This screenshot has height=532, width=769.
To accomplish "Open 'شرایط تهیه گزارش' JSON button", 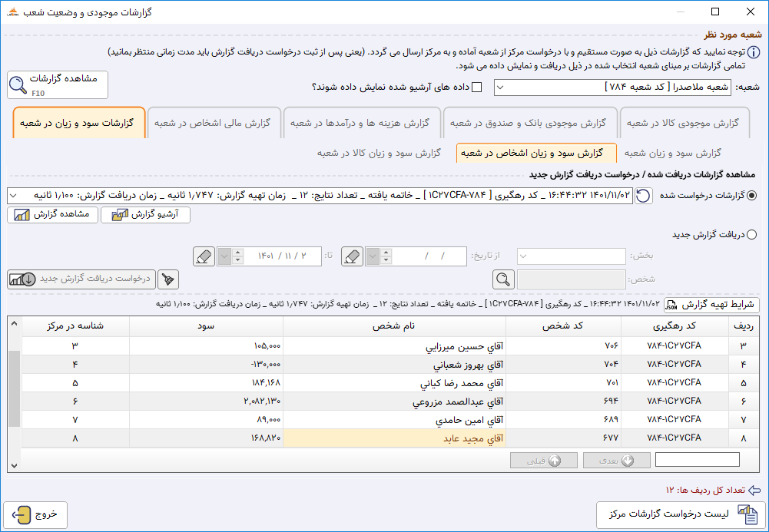I will (711, 305).
